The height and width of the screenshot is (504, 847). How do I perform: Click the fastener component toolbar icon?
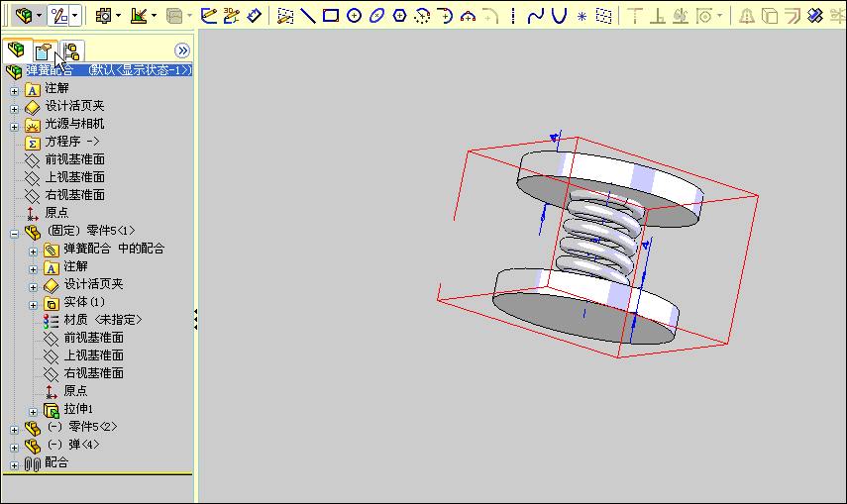click(x=103, y=15)
